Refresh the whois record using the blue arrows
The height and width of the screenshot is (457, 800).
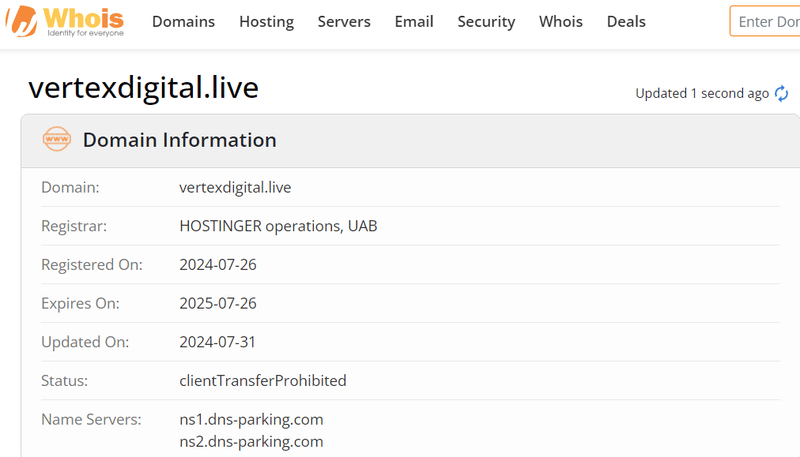781,93
